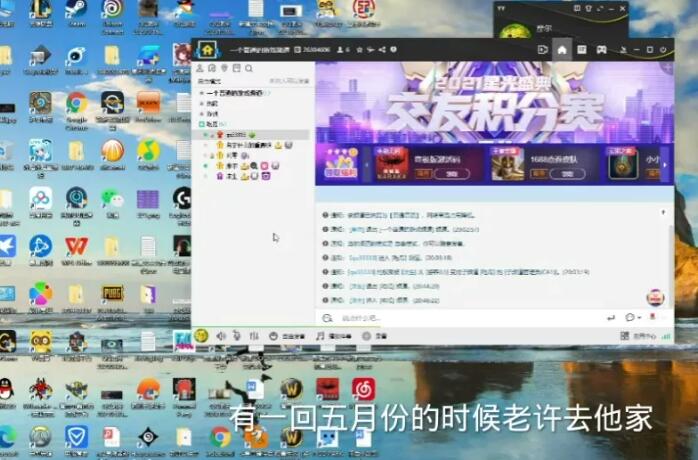Click the YY house logo in title bar
Viewport: 698px width, 460px height.
pos(206,49)
